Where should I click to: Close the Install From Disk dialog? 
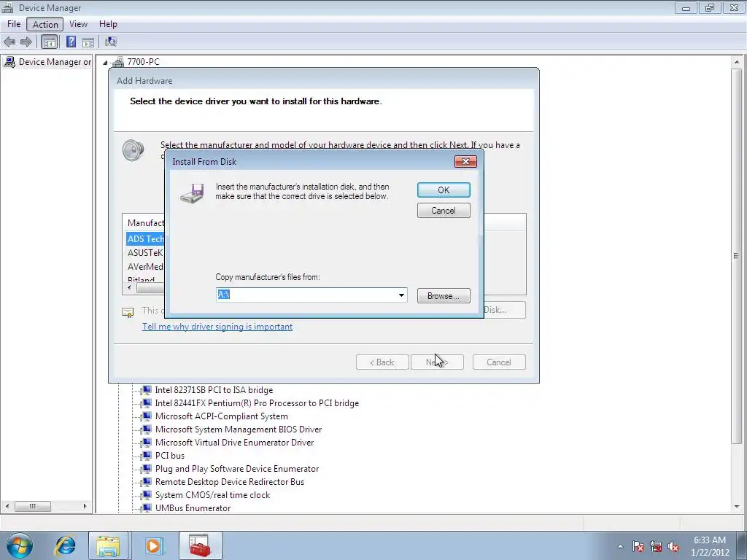465,161
